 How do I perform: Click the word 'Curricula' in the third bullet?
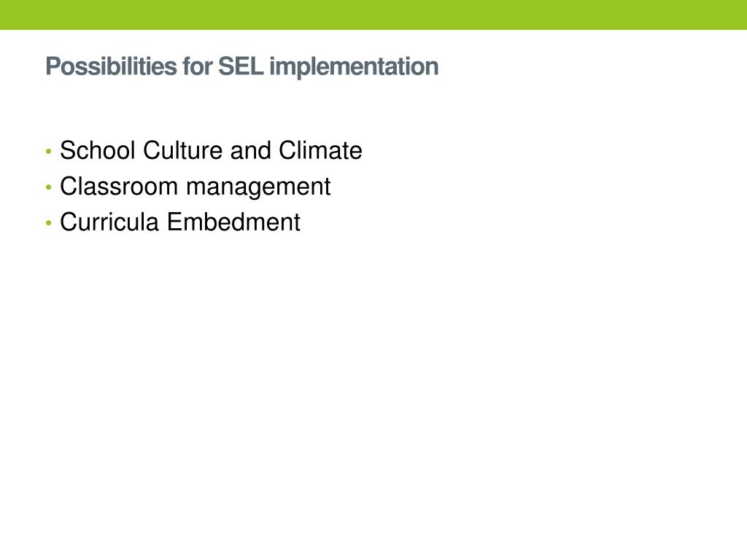tap(109, 222)
